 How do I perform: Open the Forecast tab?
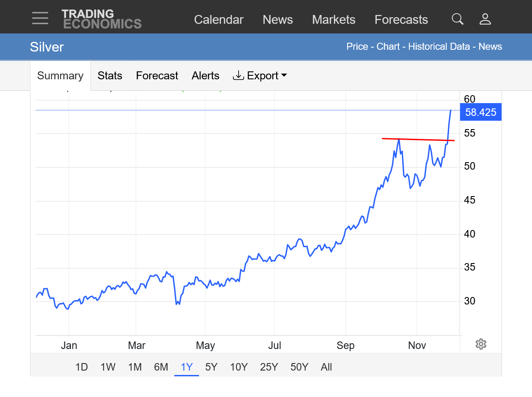tap(157, 76)
